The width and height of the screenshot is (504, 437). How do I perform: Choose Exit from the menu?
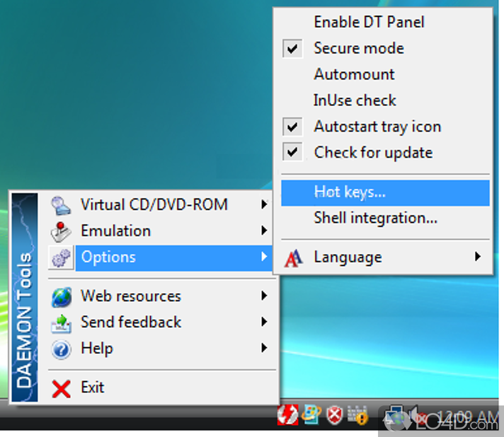[161, 388]
